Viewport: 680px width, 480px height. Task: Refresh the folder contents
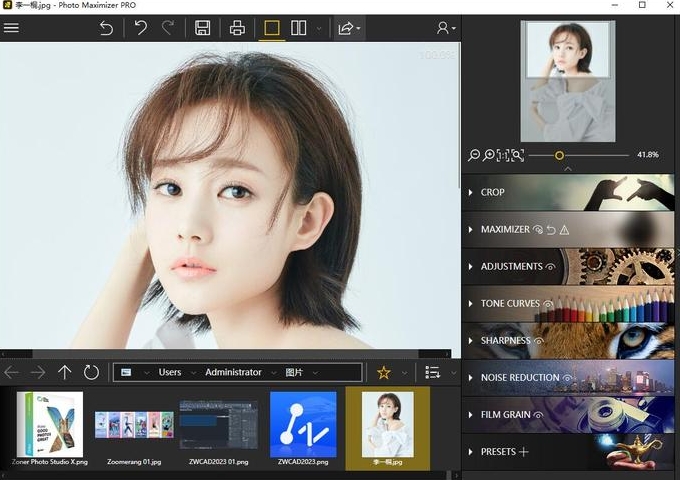91,372
